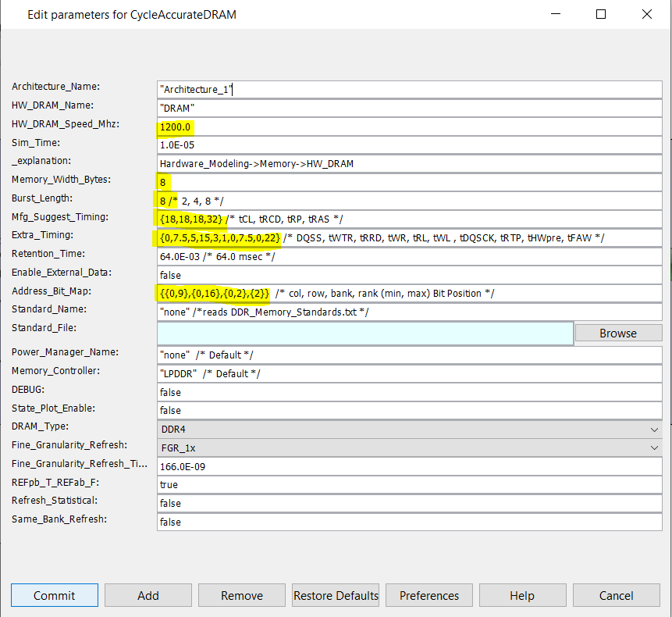This screenshot has height=617, width=672.
Task: Edit the HW_DRAM_Name field
Action: tap(410, 108)
